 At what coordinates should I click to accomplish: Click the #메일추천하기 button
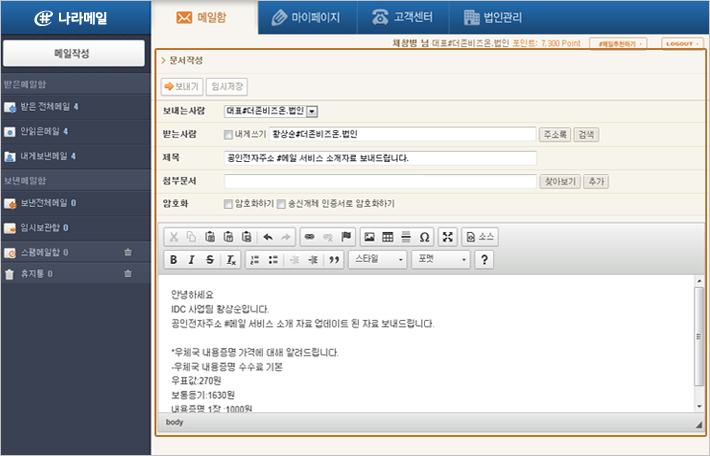point(618,43)
